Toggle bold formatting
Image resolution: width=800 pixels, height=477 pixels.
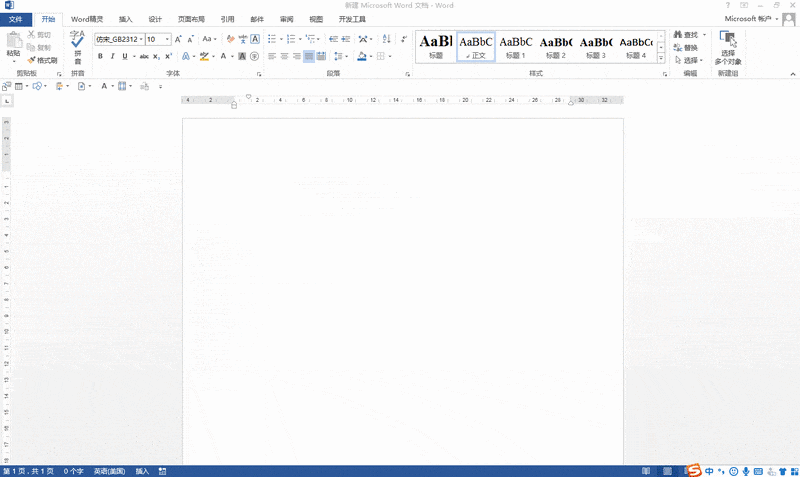click(99, 56)
